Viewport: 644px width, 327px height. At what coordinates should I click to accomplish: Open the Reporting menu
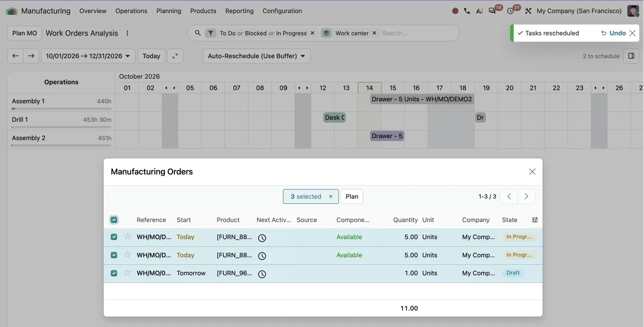239,11
